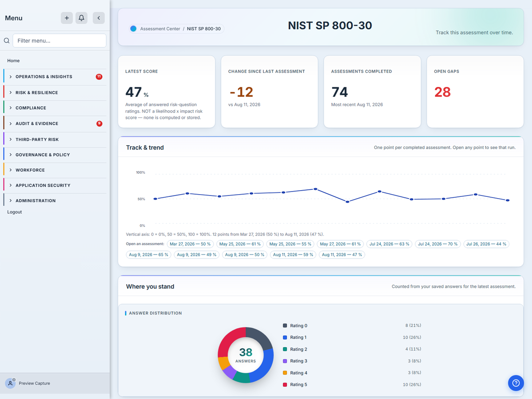Open assessment Mar 27, 2026 — 50 %
Screen dimensions: 532x399
click(x=191, y=244)
